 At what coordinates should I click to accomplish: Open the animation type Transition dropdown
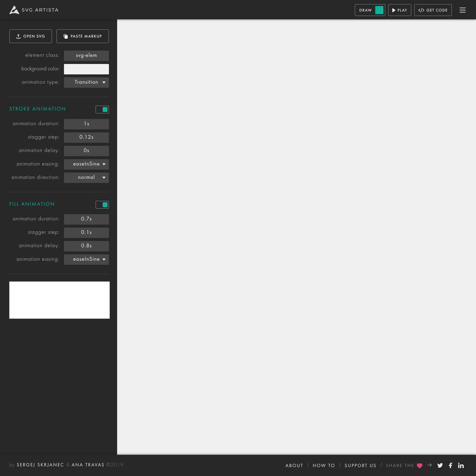tap(86, 82)
